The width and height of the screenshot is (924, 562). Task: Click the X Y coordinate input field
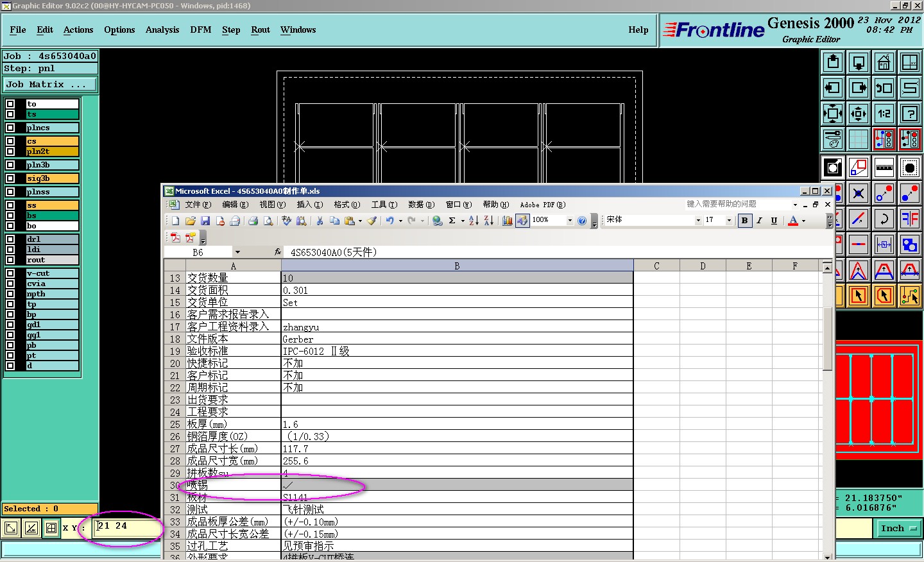tap(128, 528)
